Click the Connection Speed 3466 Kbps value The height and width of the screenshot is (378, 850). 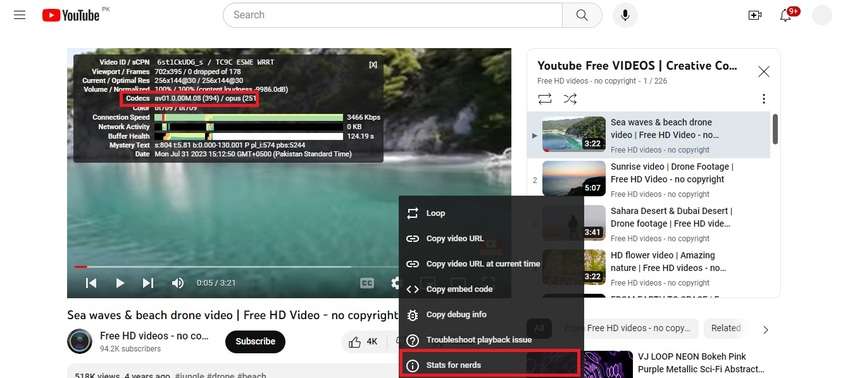(x=363, y=117)
